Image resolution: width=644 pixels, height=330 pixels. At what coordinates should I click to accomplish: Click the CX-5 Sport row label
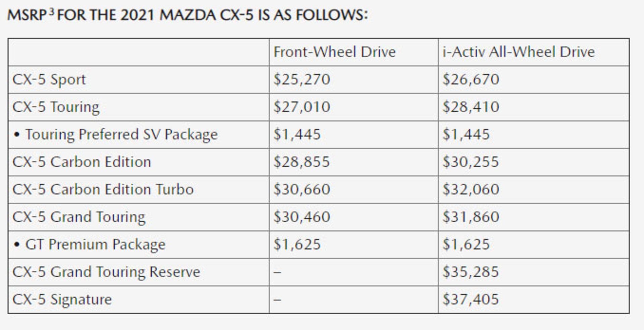pyautogui.click(x=49, y=80)
